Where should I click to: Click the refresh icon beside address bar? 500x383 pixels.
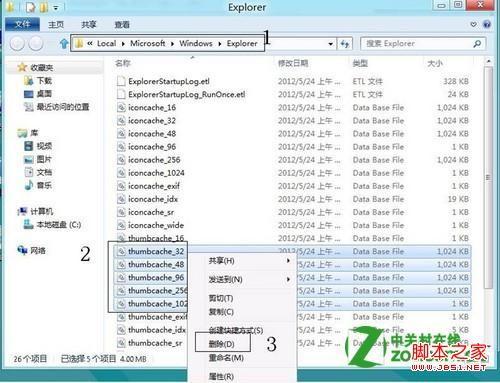345,44
